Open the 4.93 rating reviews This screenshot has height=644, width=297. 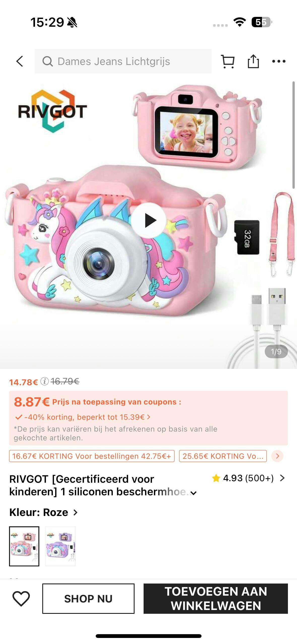coord(248,478)
